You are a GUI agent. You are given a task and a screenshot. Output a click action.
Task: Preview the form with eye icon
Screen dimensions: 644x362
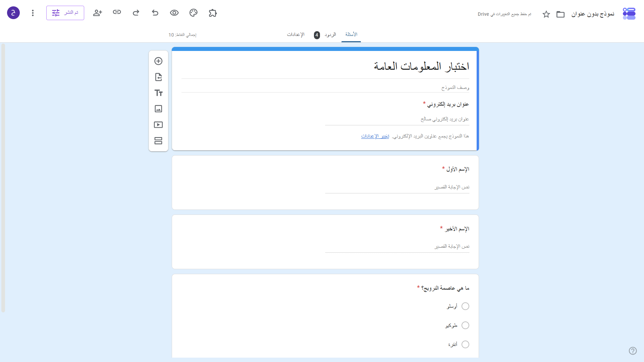point(174,13)
